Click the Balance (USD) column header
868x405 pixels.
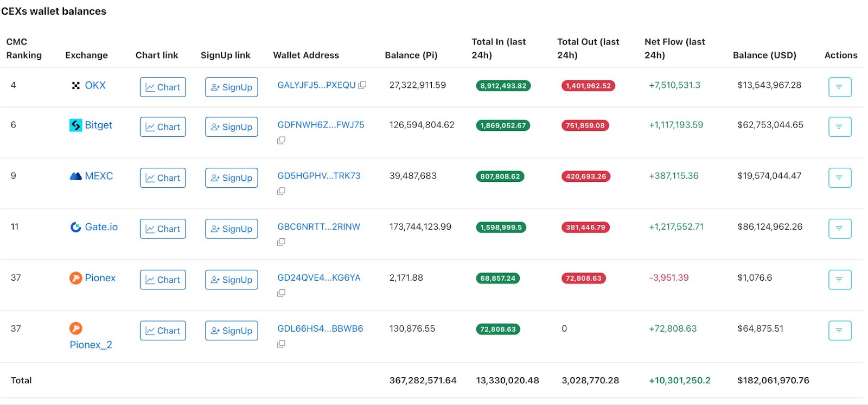[x=764, y=55]
